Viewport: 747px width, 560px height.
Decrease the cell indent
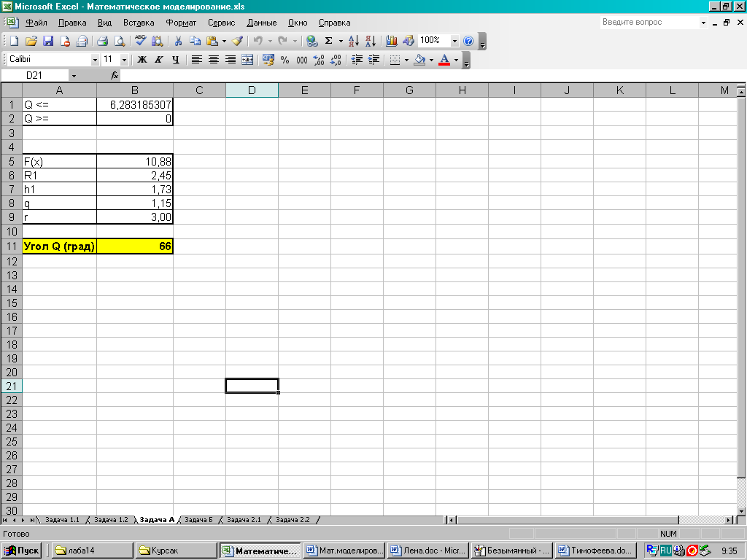click(x=357, y=60)
